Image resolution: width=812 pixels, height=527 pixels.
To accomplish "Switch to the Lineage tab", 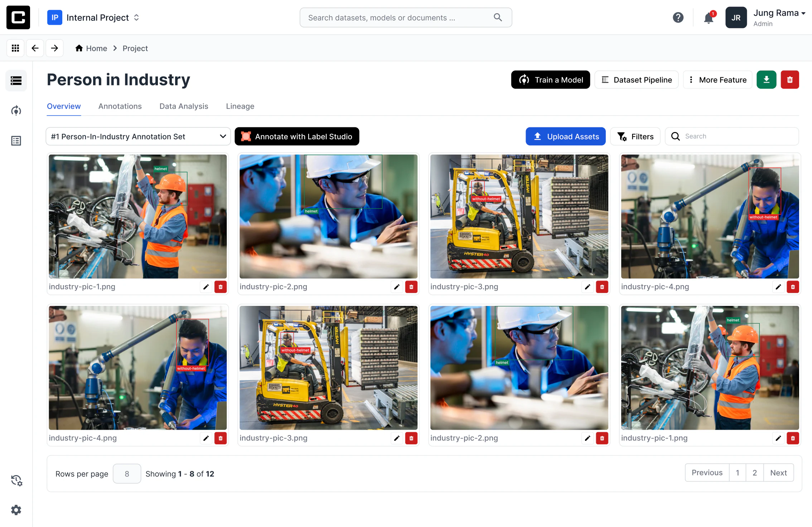I will tap(240, 106).
